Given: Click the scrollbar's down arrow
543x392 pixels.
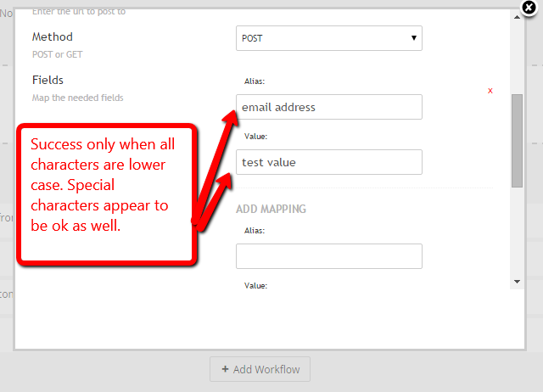Looking at the screenshot, I should pos(517,282).
